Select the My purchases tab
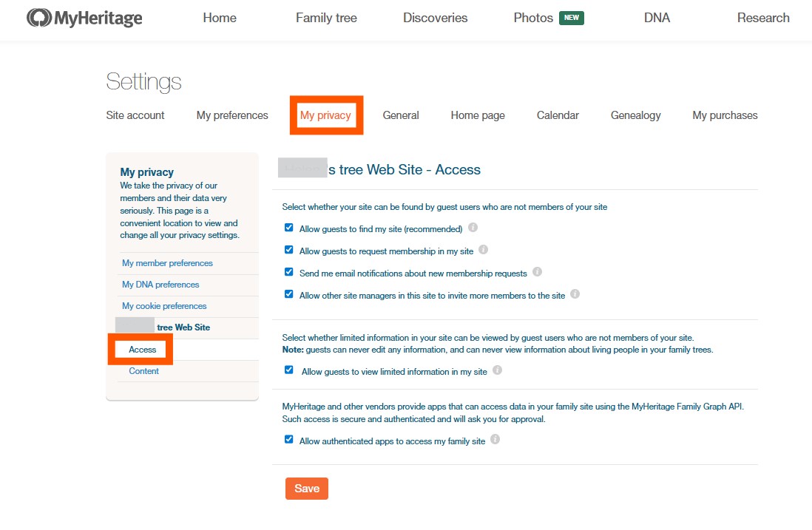 point(725,115)
